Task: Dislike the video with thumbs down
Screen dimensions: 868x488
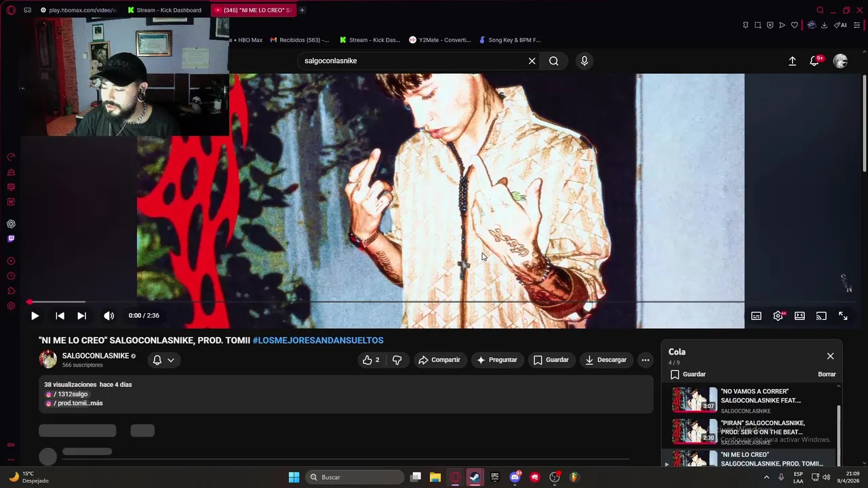Action: pos(397,360)
